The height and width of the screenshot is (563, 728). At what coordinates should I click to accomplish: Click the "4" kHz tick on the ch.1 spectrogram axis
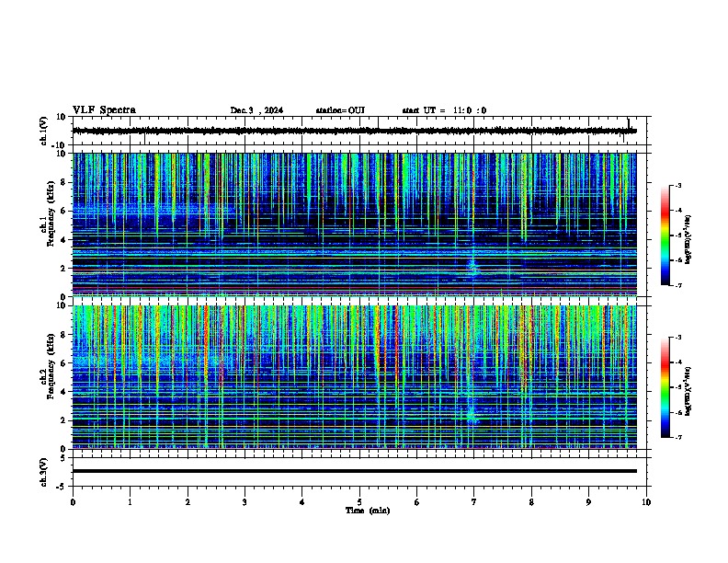point(64,240)
